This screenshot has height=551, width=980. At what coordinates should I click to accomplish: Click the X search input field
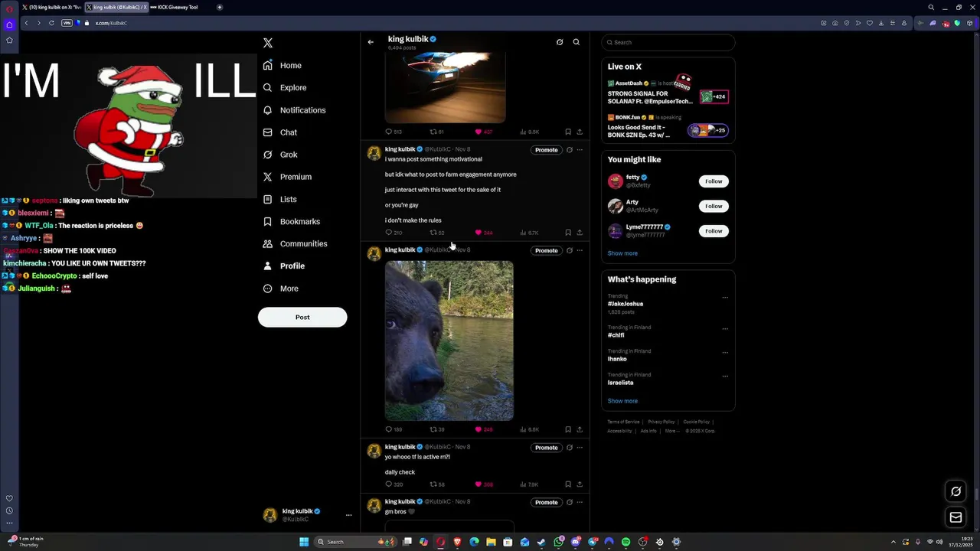[x=668, y=42]
